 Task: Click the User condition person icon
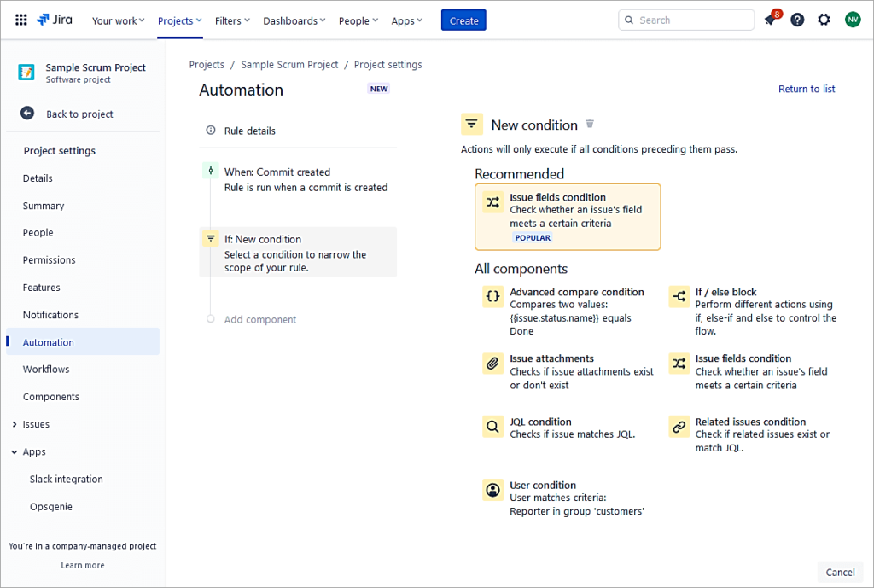[x=492, y=490]
